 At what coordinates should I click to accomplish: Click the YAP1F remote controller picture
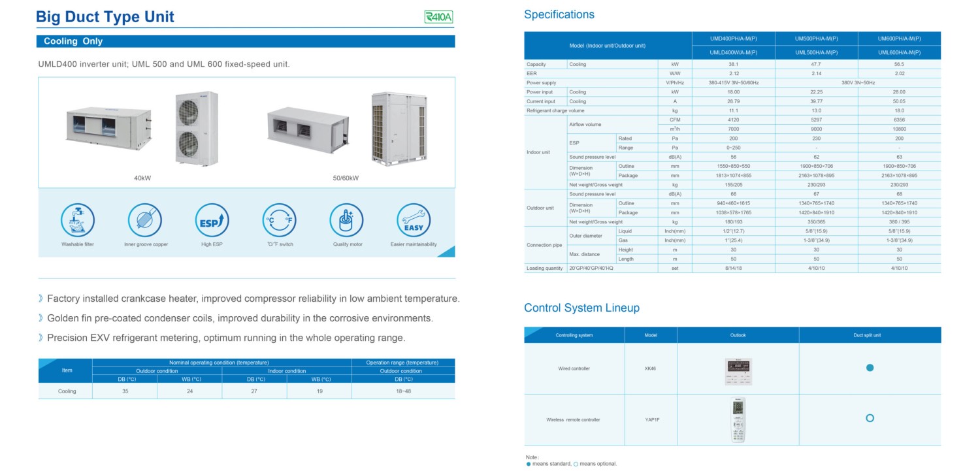pos(738,420)
